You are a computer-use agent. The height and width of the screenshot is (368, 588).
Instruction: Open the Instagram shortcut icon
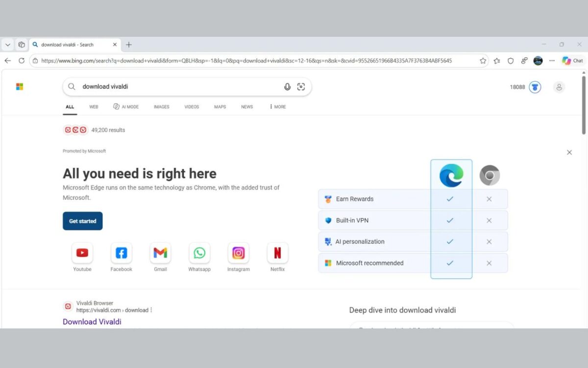click(239, 253)
